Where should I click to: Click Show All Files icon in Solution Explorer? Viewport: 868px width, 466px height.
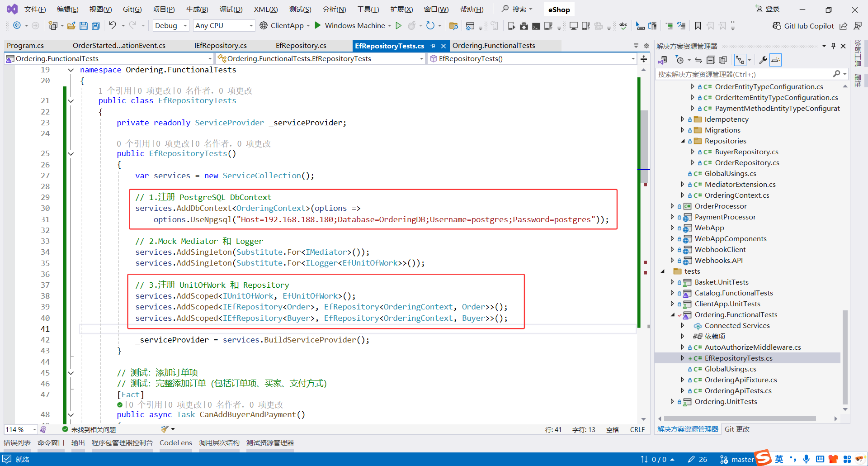pyautogui.click(x=723, y=60)
